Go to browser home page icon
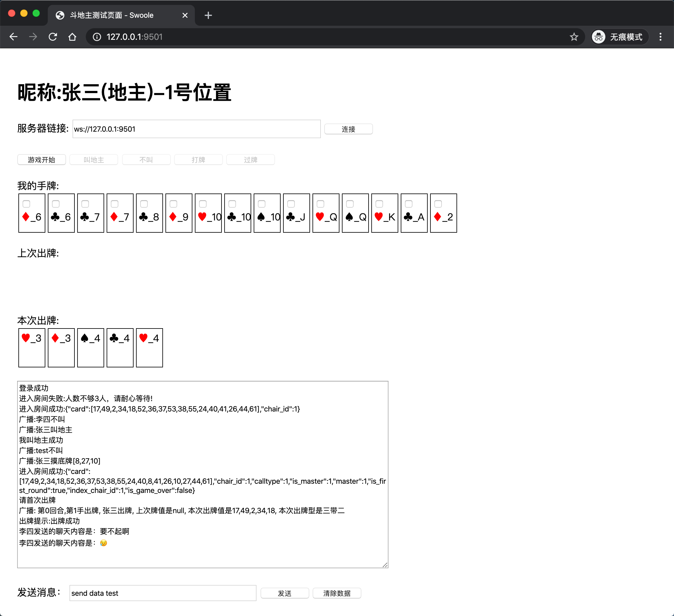This screenshot has width=674, height=616. coord(72,37)
